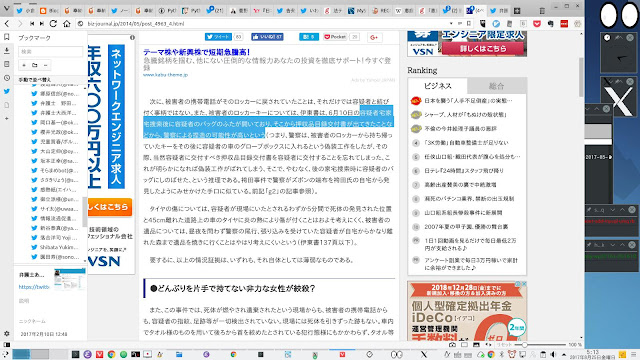Screen dimensions: 640x360
Task: Click the orange しくはこちら VSN ad button
Action: click(109, 207)
